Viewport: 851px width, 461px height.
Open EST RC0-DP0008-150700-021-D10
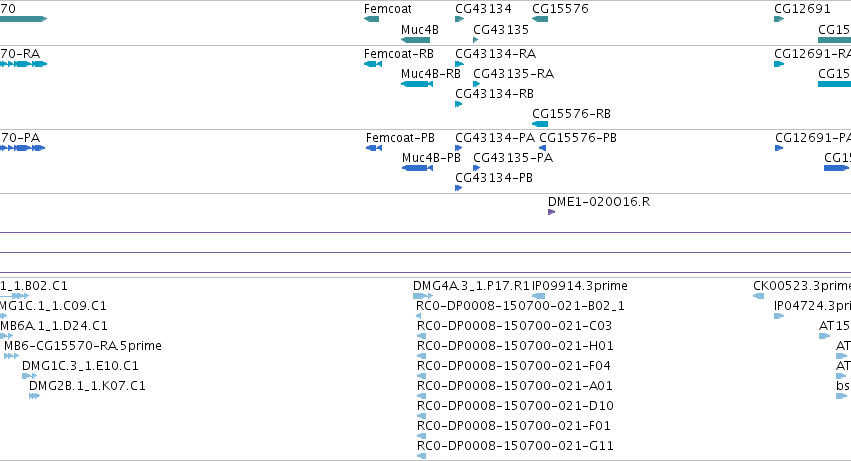[515, 406]
